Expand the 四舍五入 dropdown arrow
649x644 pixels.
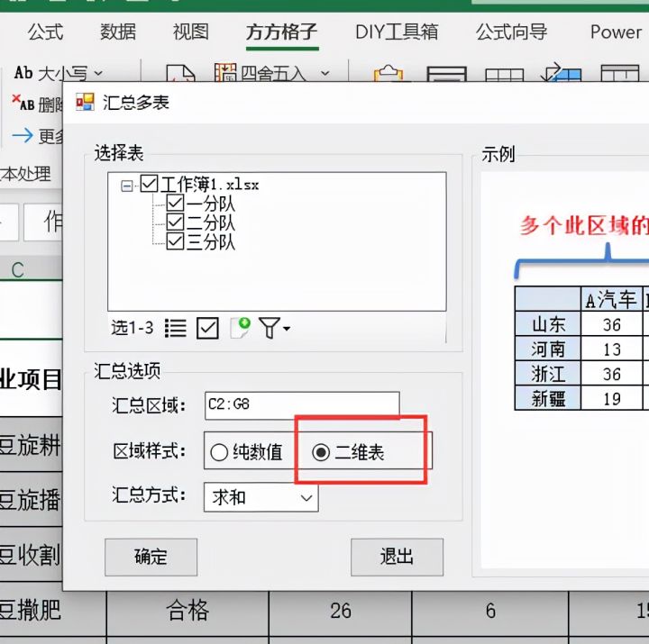tap(325, 73)
